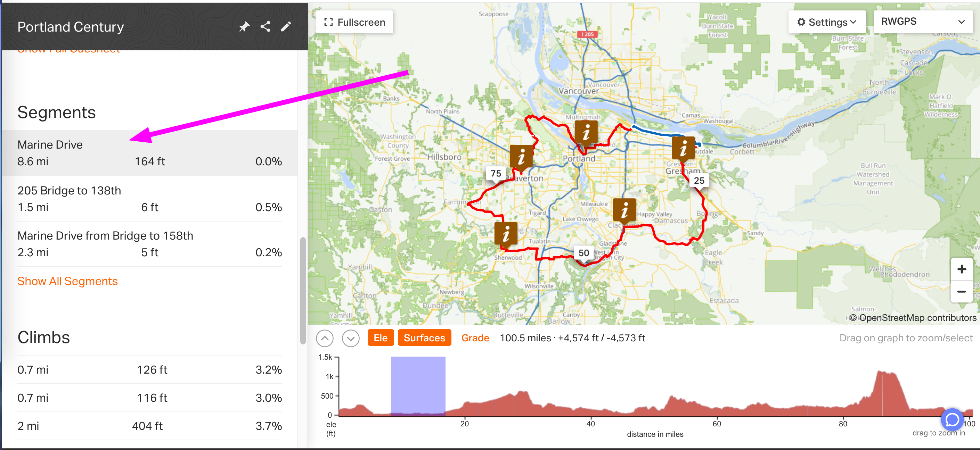980x450 pixels.
Task: Toggle the Ele elevation graph button
Action: coord(380,337)
